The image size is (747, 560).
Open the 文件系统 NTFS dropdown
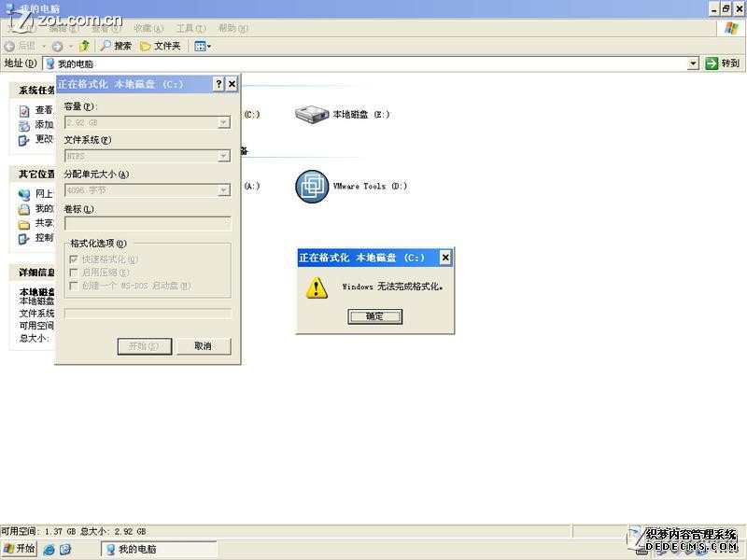tap(223, 156)
